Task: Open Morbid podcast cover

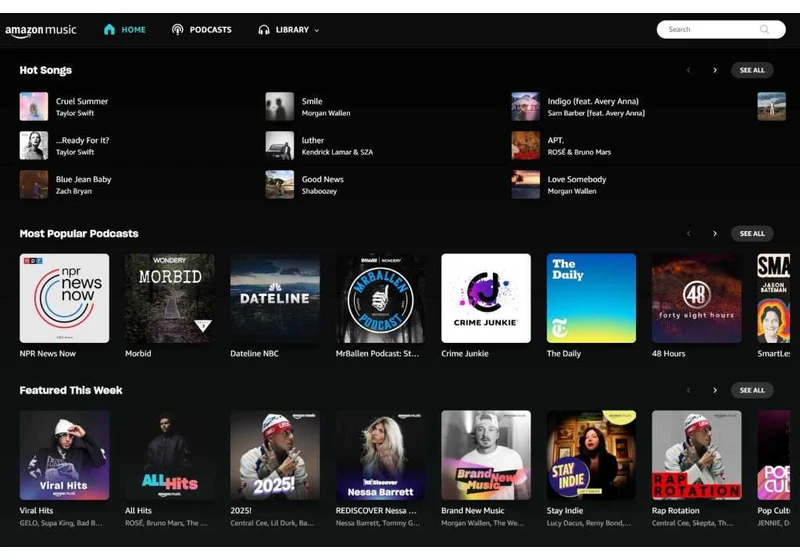Action: 169,298
